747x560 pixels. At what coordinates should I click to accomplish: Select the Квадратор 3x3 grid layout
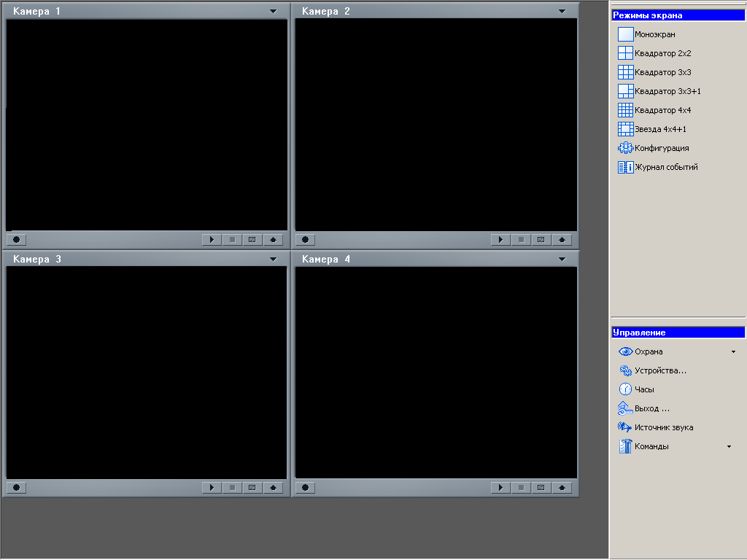(626, 72)
